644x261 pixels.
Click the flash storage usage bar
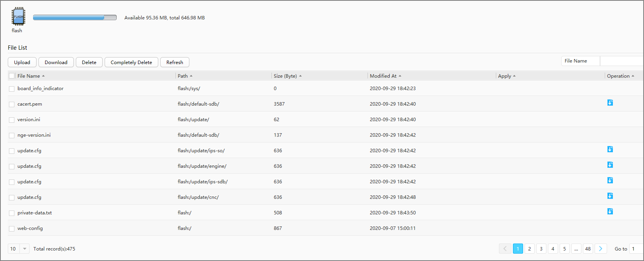point(75,17)
